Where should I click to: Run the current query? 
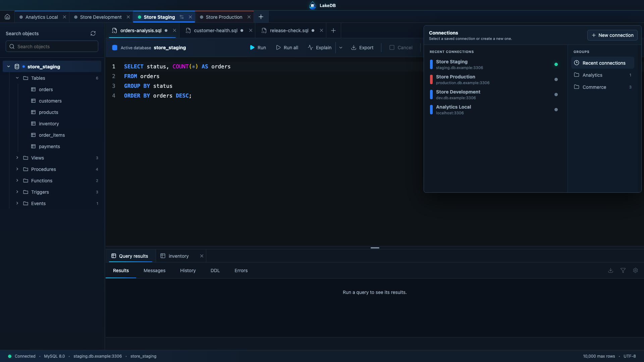[258, 48]
